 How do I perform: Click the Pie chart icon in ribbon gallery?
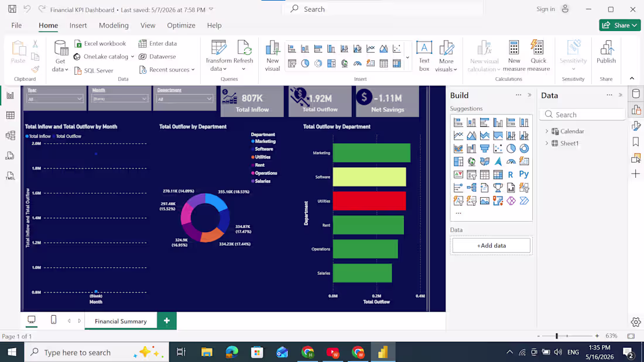click(305, 63)
